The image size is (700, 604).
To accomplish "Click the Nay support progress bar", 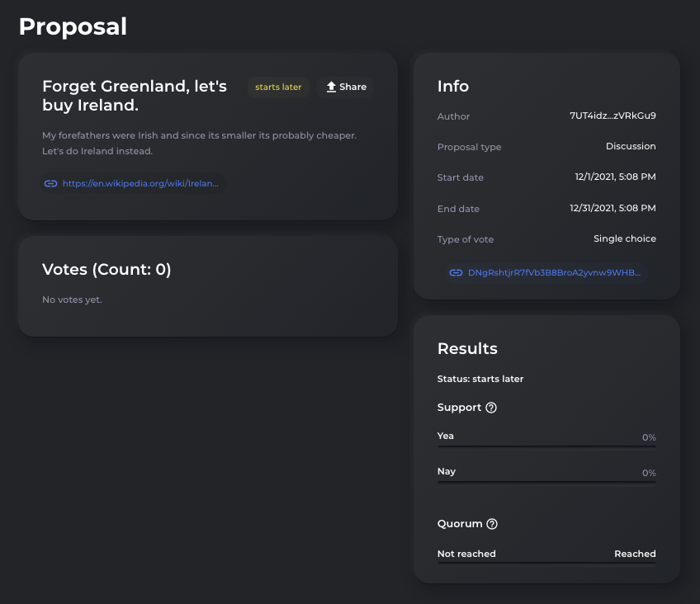I will point(546,482).
